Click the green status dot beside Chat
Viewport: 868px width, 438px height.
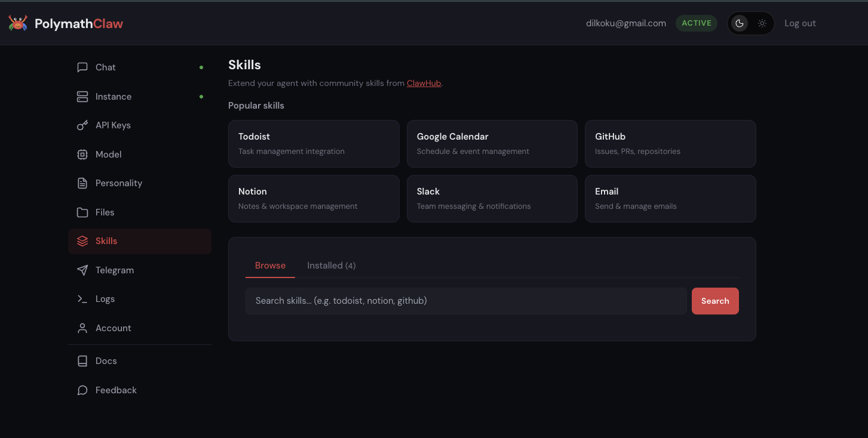pyautogui.click(x=201, y=67)
